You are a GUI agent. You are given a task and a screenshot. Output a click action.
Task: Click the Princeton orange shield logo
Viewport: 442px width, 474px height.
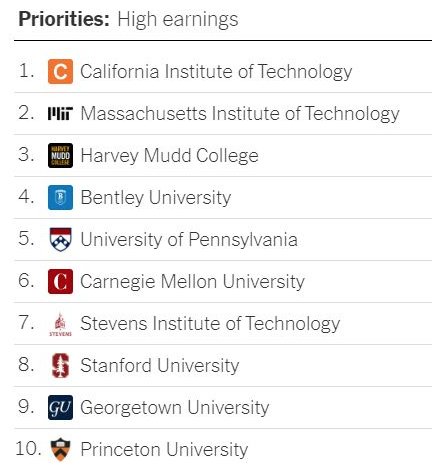pyautogui.click(x=60, y=449)
